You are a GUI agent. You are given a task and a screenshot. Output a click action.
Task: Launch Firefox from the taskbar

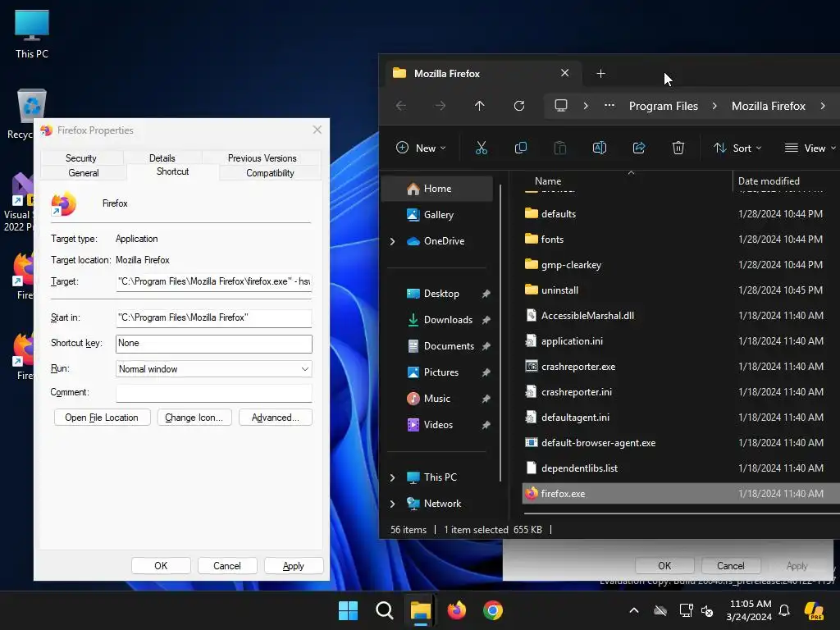(x=456, y=610)
